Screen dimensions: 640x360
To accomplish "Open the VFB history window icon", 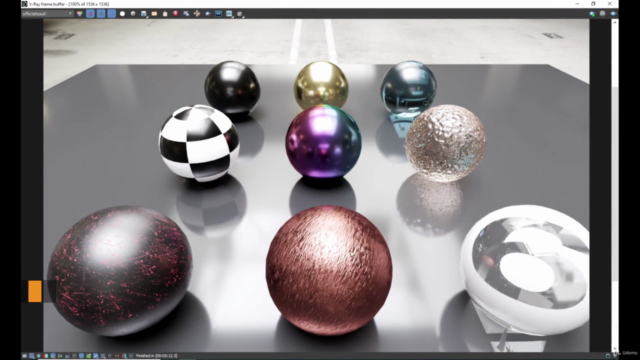I will click(218, 13).
